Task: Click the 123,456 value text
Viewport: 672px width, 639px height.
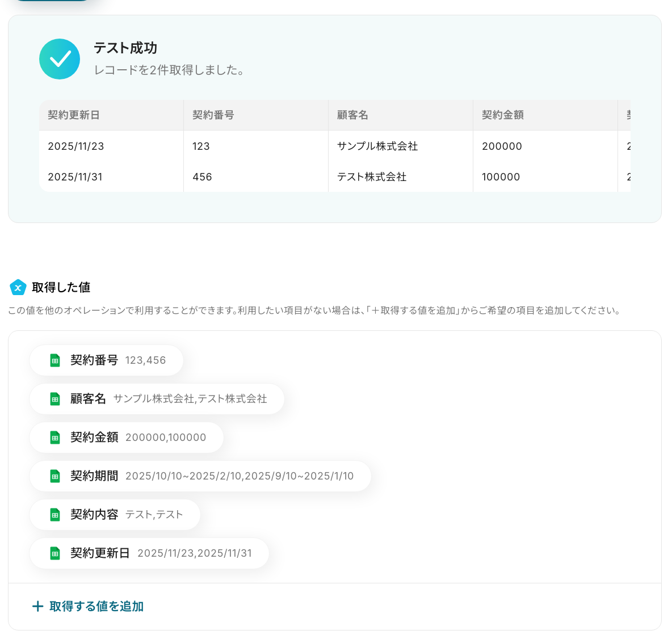Action: pos(145,360)
